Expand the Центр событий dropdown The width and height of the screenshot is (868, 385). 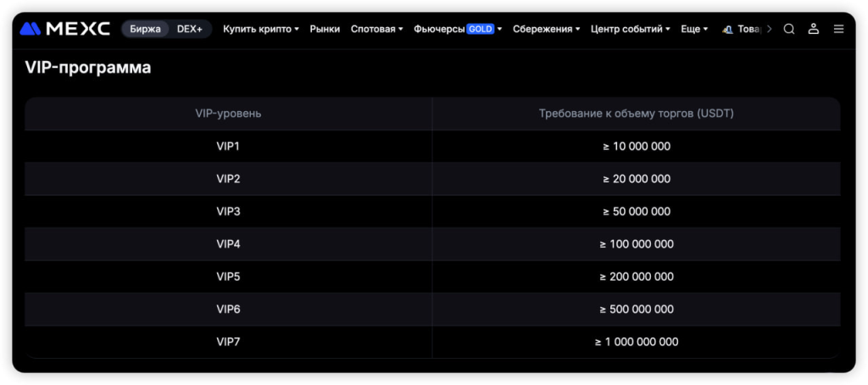click(x=631, y=29)
